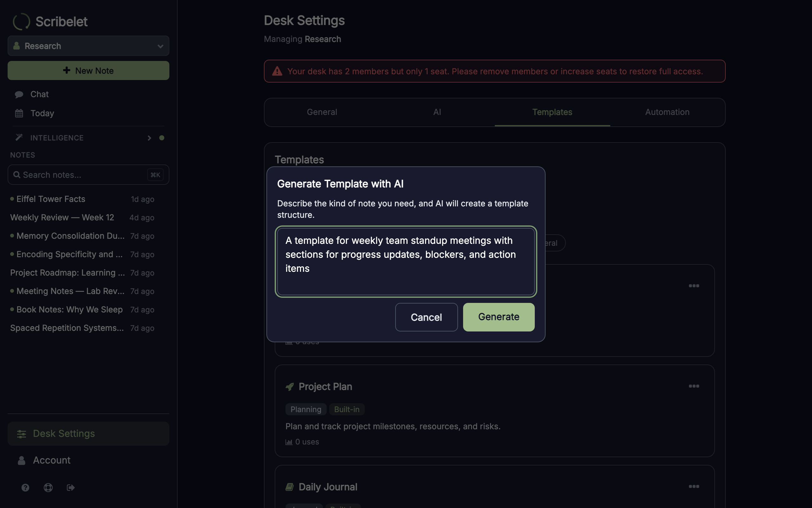Image resolution: width=812 pixels, height=508 pixels.
Task: Switch to the AI tab
Action: (437, 112)
